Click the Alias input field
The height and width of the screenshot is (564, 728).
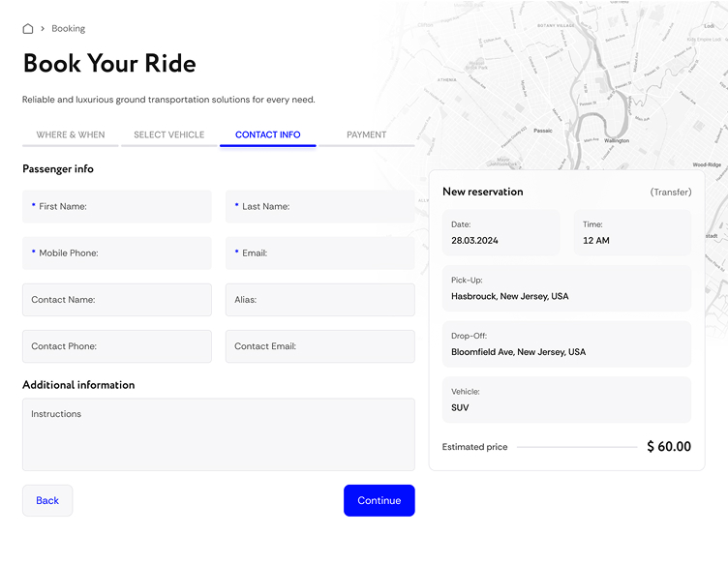tap(319, 300)
